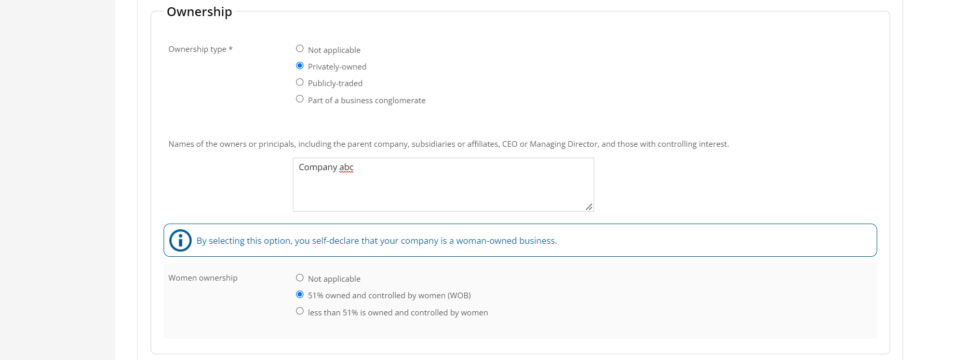Choose 51% owned and controlled by women radio

point(300,294)
